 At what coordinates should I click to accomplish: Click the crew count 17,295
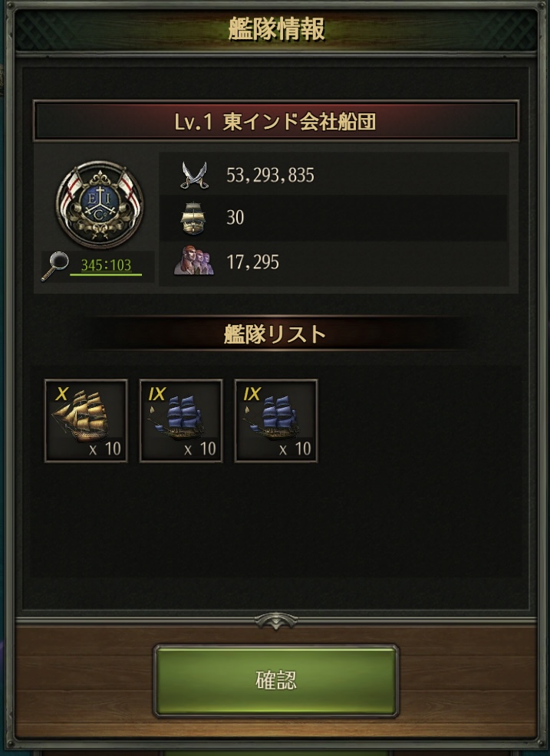click(253, 262)
